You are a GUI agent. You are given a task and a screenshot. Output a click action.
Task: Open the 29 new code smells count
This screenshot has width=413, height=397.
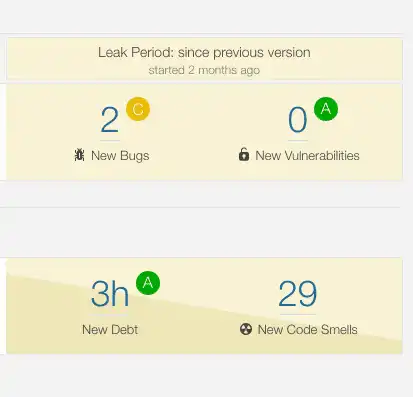click(x=298, y=294)
